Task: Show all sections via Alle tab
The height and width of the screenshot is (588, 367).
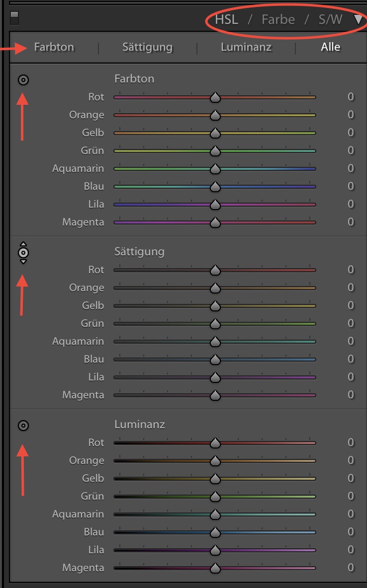Action: (331, 47)
